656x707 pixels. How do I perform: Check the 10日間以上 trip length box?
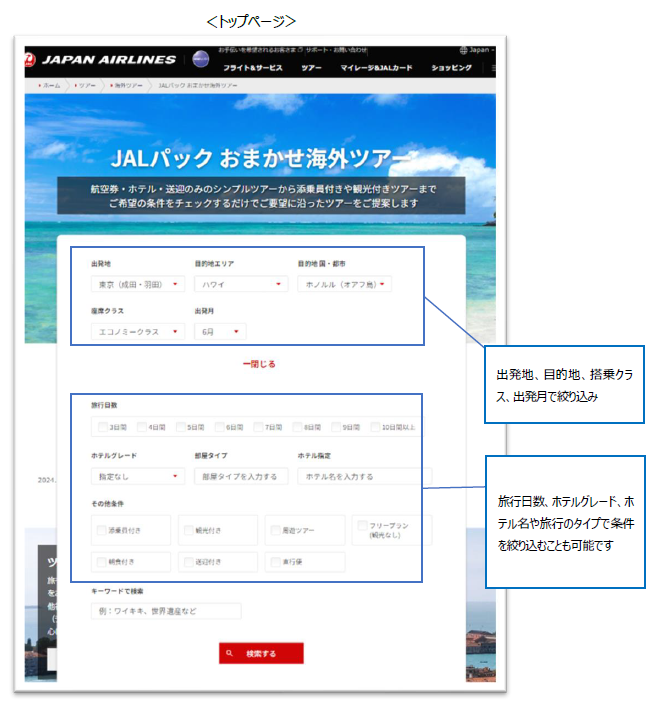click(x=375, y=427)
